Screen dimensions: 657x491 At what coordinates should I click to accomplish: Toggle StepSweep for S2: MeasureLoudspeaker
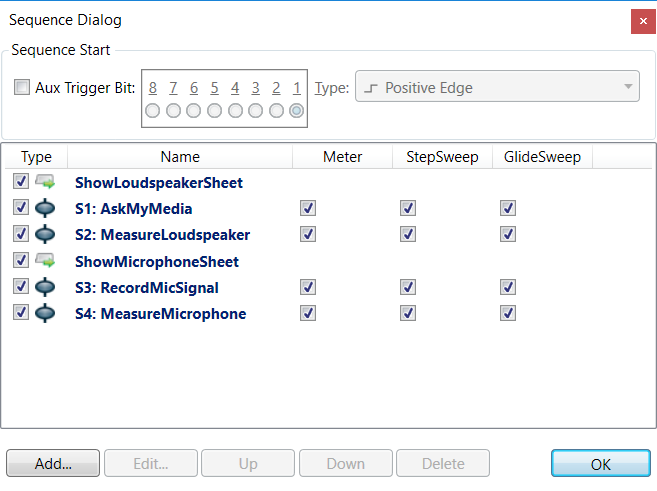pyautogui.click(x=407, y=234)
